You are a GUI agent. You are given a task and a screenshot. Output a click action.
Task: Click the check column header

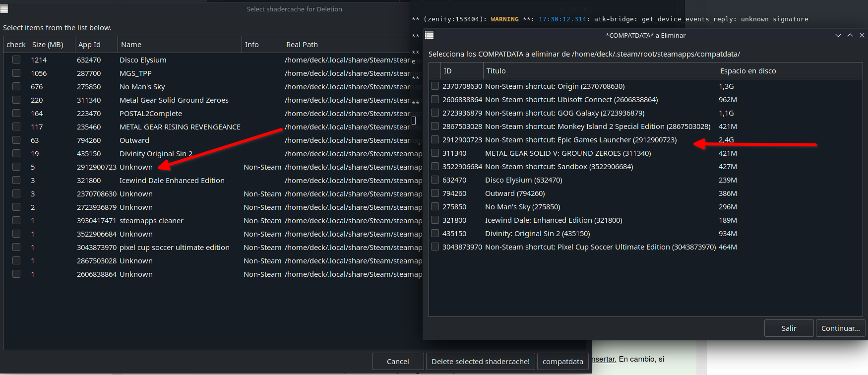tap(16, 45)
